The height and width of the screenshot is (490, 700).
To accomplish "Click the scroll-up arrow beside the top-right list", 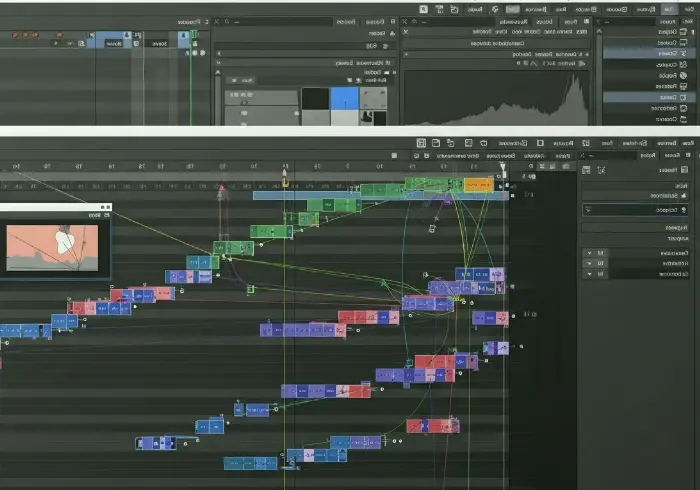I will 599,31.
